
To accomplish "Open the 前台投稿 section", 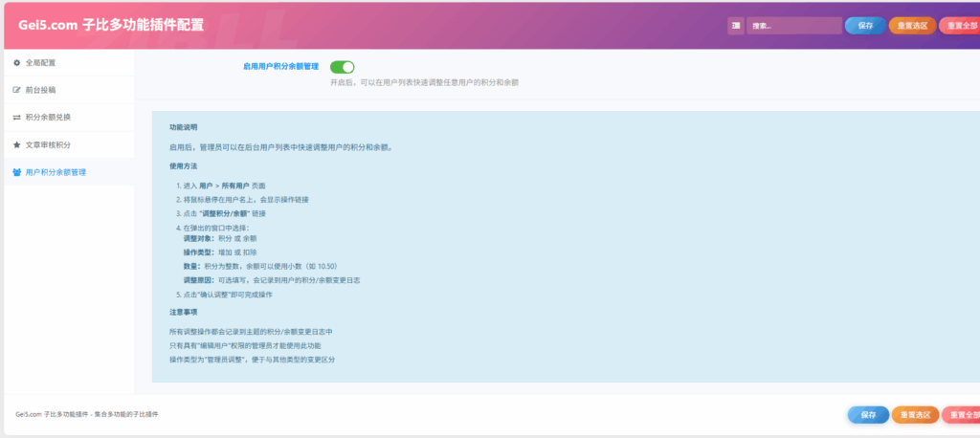I will [x=69, y=90].
